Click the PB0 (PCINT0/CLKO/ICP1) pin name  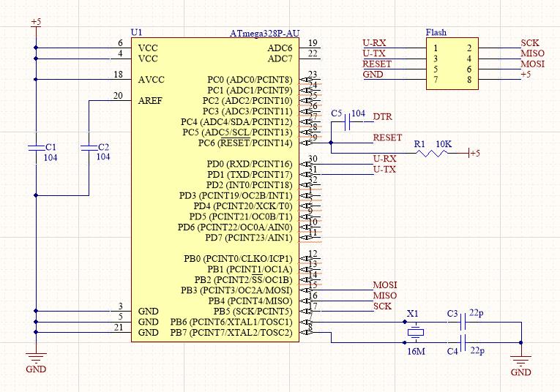tap(238, 259)
